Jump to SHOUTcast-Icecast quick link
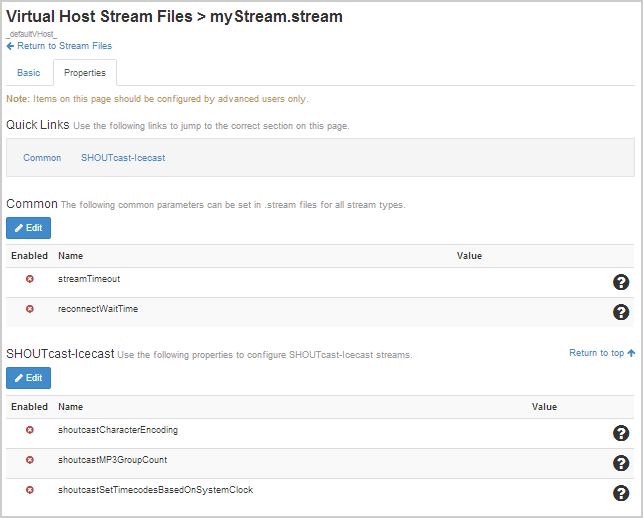 pos(123,158)
